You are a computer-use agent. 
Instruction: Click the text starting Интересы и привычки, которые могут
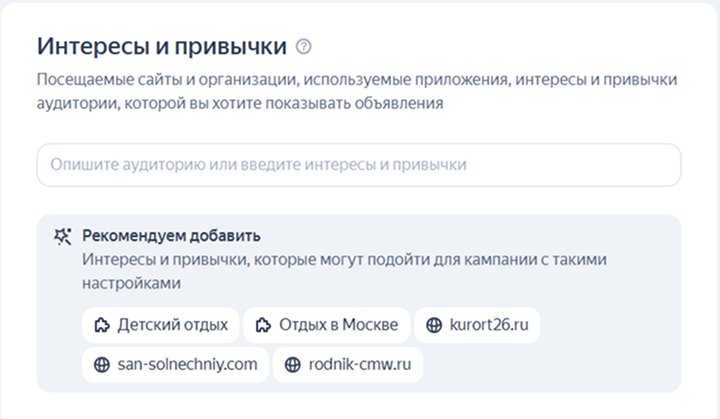pos(344,271)
